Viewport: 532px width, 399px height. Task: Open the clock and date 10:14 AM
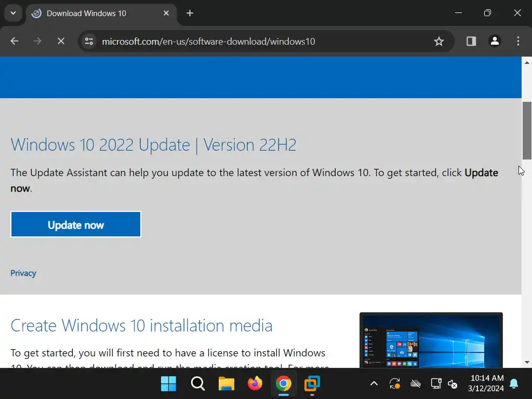[486, 383]
